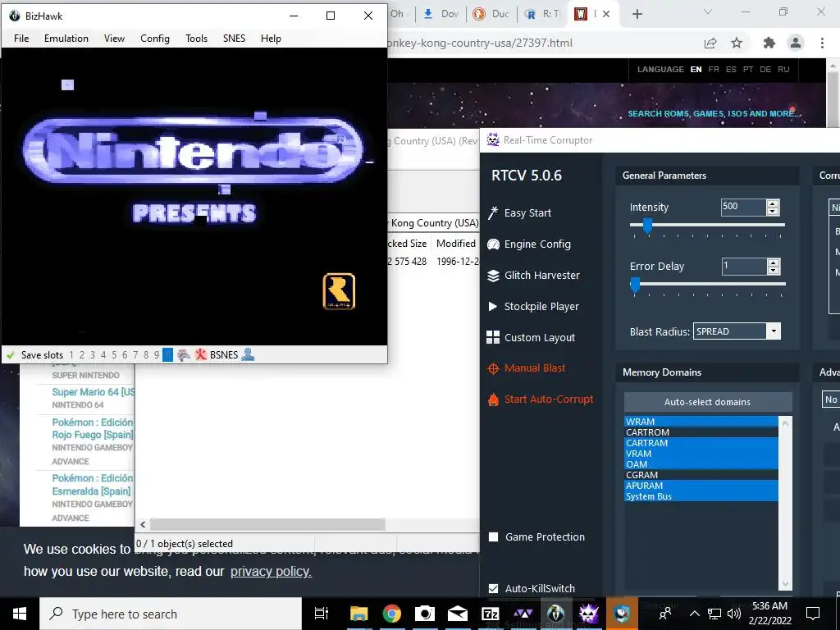Screen dimensions: 840x630
Task: Open Stockpile Player panel
Action: coord(533,307)
